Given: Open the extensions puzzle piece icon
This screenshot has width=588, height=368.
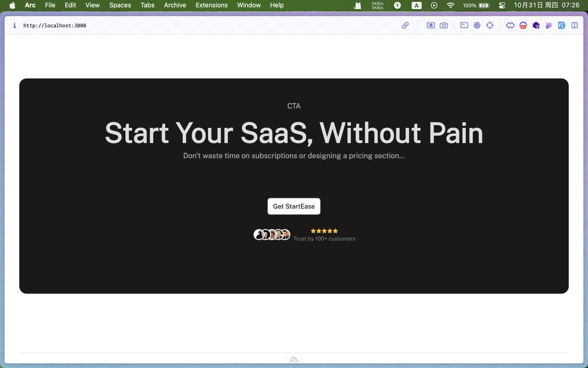Looking at the screenshot, I should (510, 26).
